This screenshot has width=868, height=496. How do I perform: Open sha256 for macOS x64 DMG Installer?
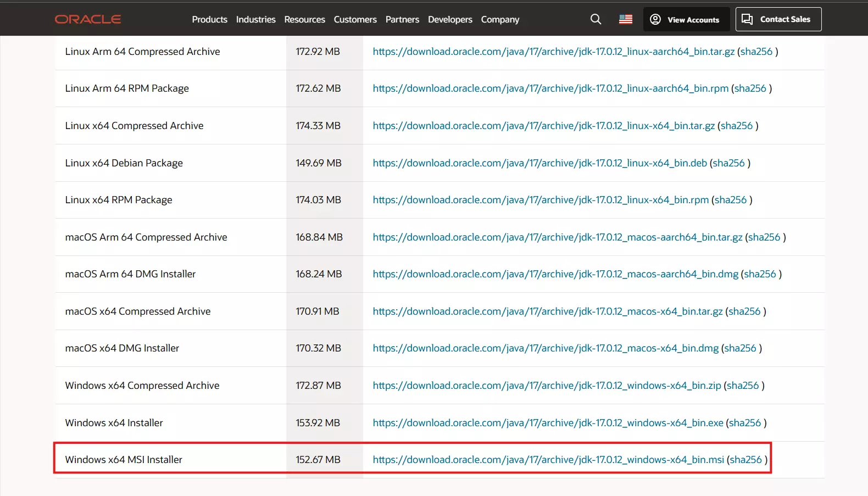point(741,348)
